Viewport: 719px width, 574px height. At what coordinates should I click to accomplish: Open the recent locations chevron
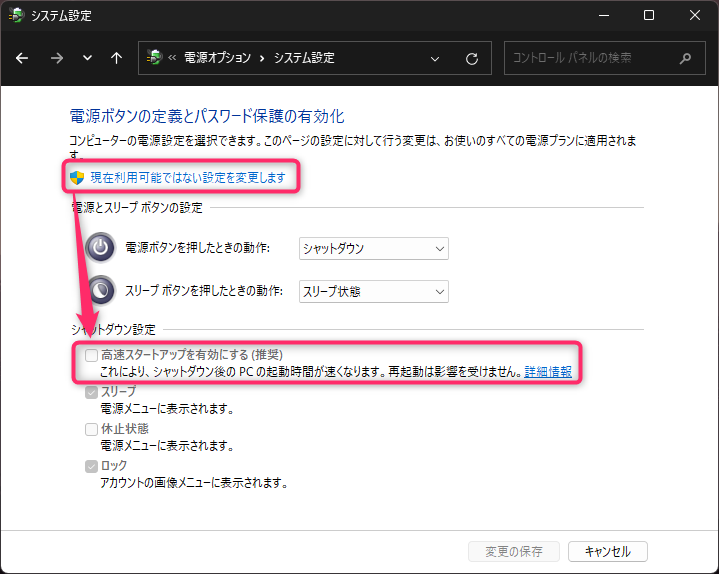coord(87,58)
